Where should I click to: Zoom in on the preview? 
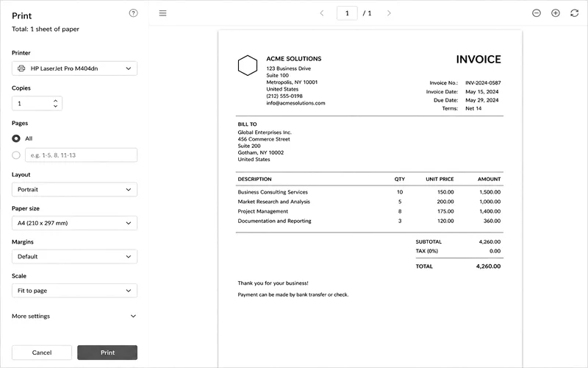(x=556, y=13)
